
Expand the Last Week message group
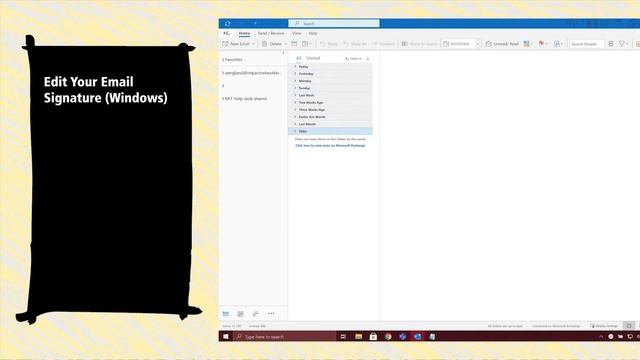click(x=295, y=95)
